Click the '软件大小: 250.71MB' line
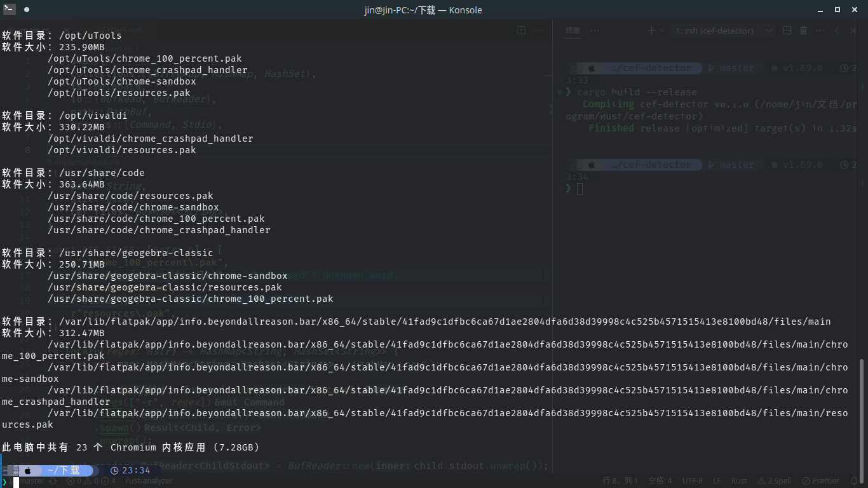Screen dimensions: 868x488 53,264
